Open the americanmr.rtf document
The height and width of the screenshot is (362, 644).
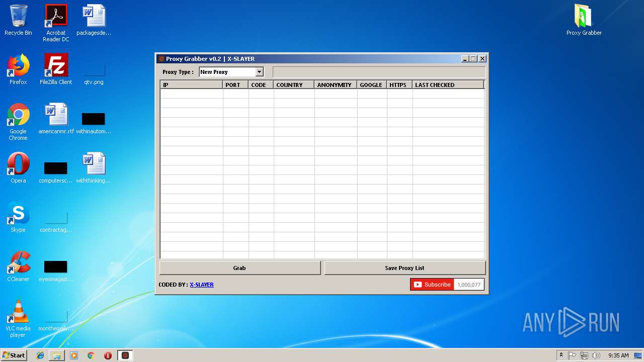56,119
